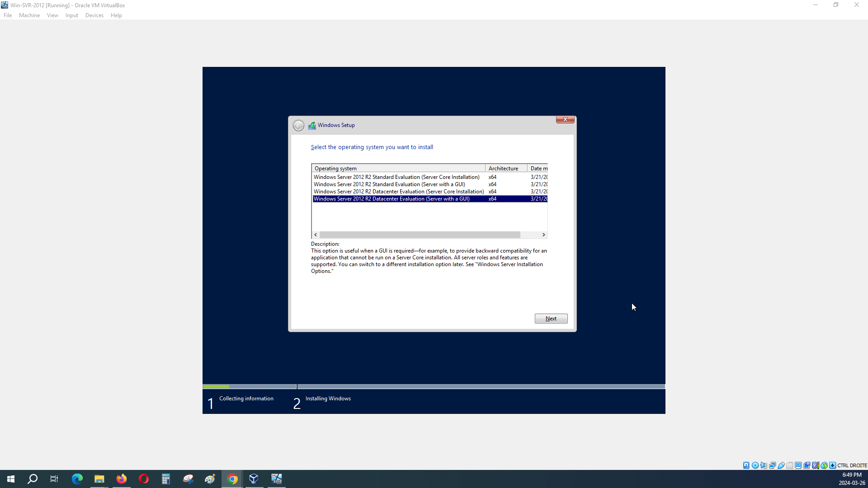Click the mouse integration status icon

pyautogui.click(x=824, y=465)
